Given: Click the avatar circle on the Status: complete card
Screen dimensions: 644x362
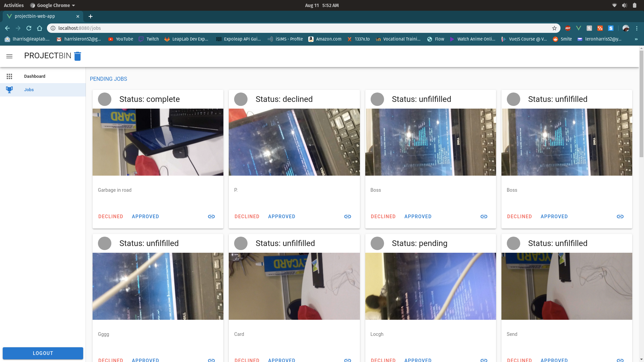Looking at the screenshot, I should (105, 99).
